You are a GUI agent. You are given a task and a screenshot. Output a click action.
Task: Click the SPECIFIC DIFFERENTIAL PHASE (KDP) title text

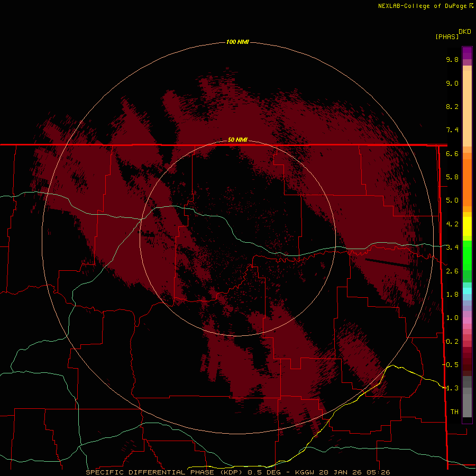165,472
